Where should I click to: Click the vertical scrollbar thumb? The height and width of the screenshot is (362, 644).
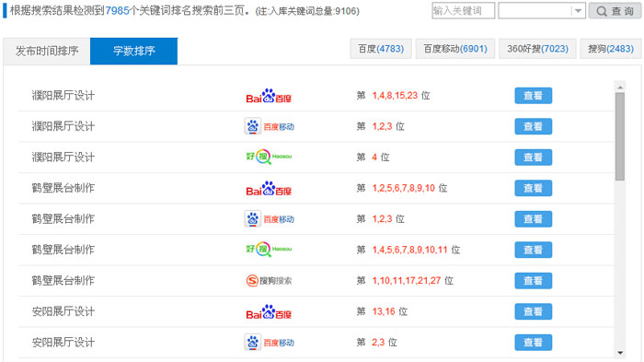620,136
